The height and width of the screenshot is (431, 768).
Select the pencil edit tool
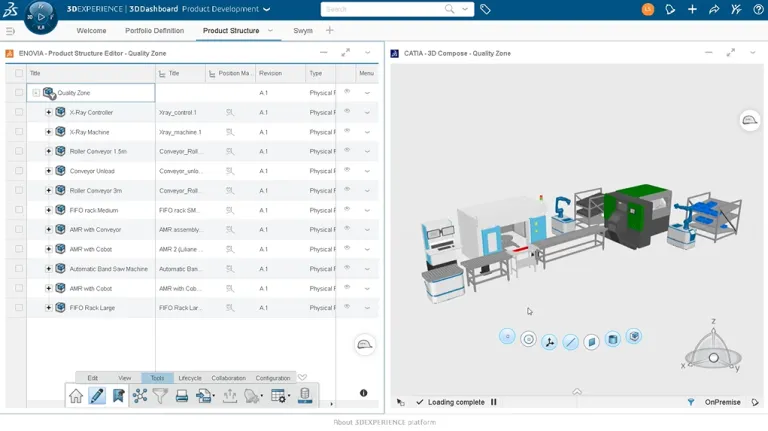97,396
